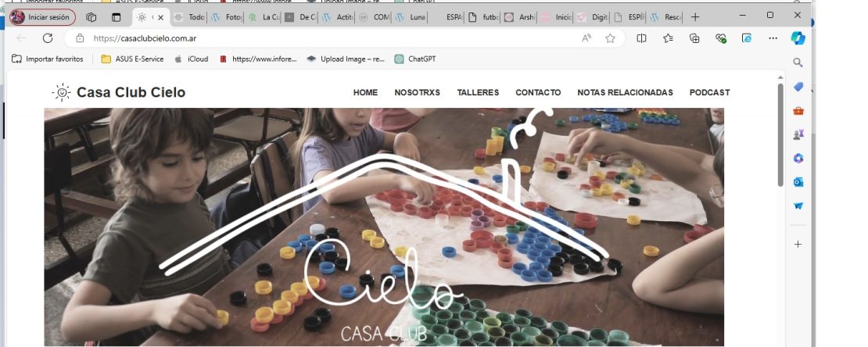The height and width of the screenshot is (347, 868).
Task: Open the ChatGPT bookmark in favorites bar
Action: point(415,59)
